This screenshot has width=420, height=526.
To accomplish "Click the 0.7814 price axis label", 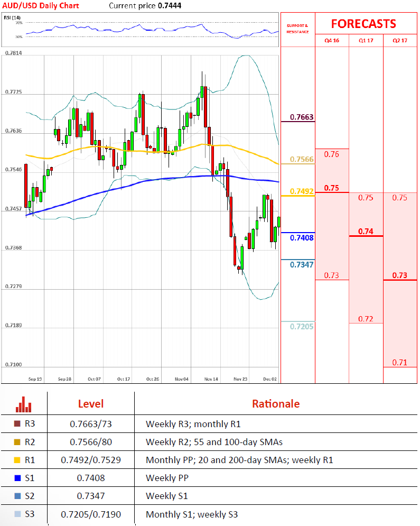I will click(13, 53).
